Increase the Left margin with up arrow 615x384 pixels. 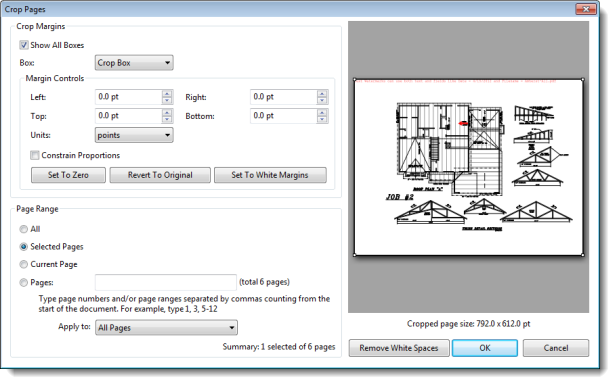click(167, 94)
